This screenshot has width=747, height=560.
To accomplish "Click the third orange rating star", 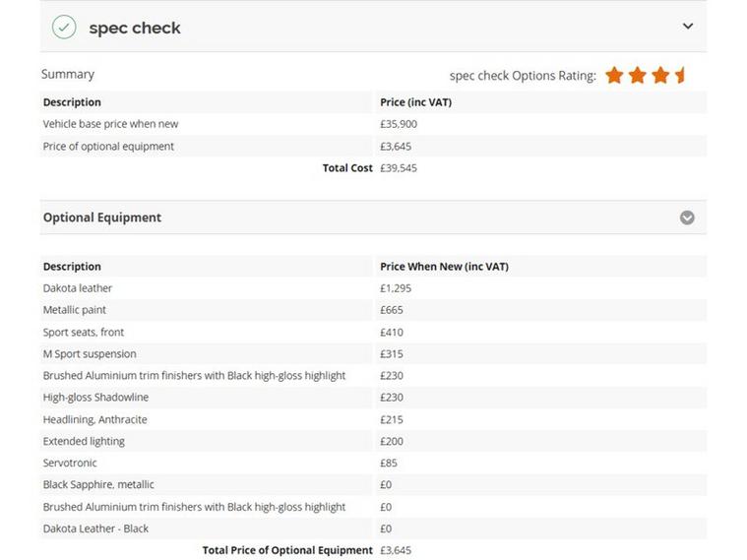I will coord(660,75).
